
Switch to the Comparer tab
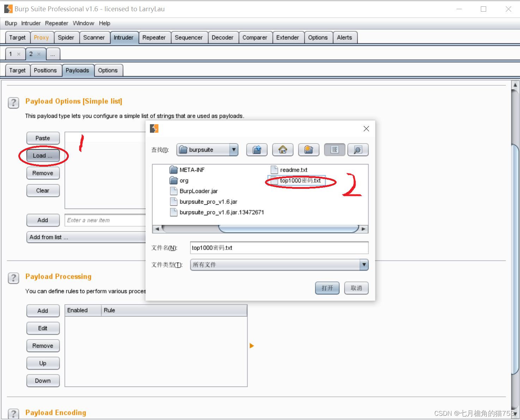pos(255,37)
